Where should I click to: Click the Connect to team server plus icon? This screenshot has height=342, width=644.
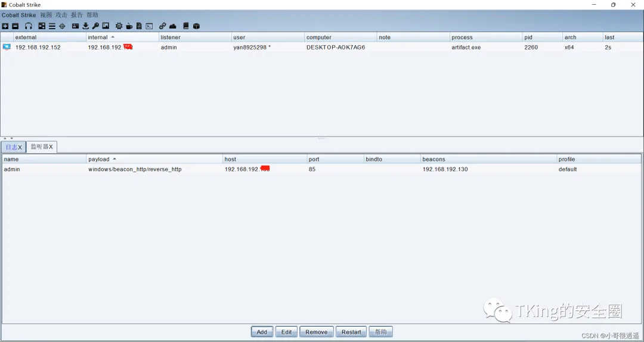(5, 26)
